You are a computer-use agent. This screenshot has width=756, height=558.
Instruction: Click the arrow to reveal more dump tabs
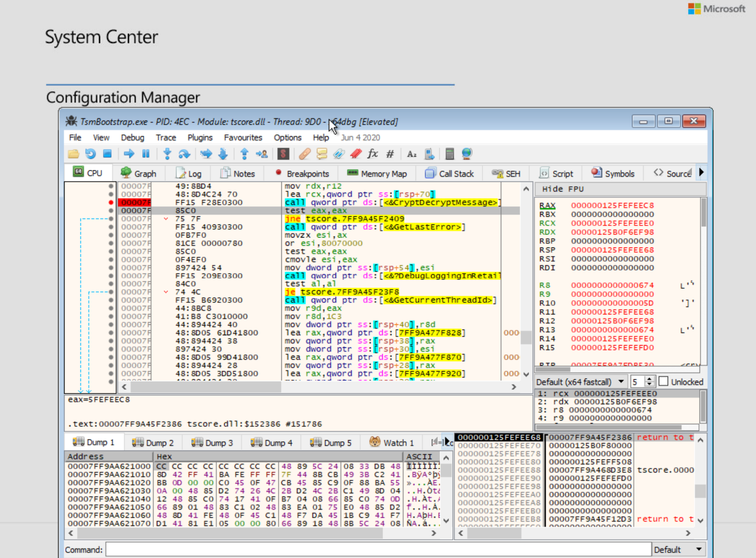click(447, 442)
